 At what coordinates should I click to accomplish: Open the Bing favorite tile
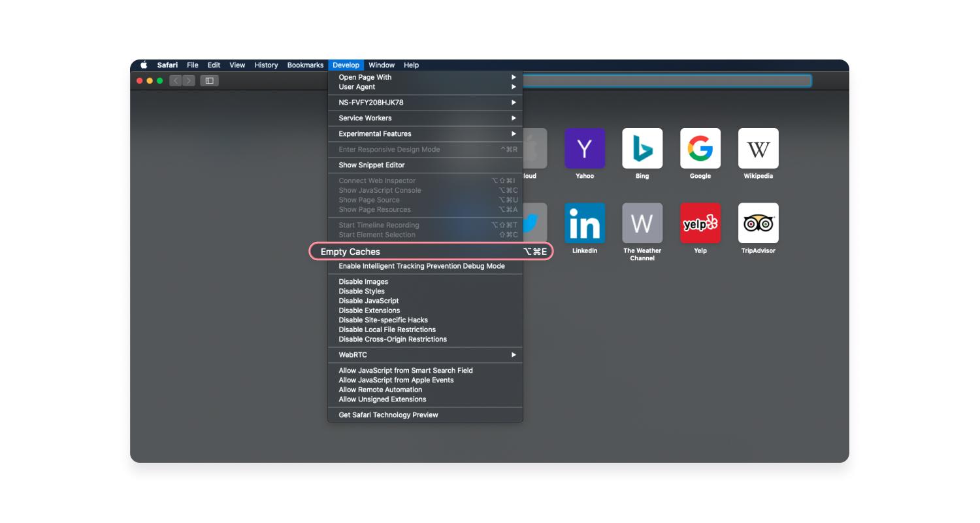pyautogui.click(x=642, y=148)
